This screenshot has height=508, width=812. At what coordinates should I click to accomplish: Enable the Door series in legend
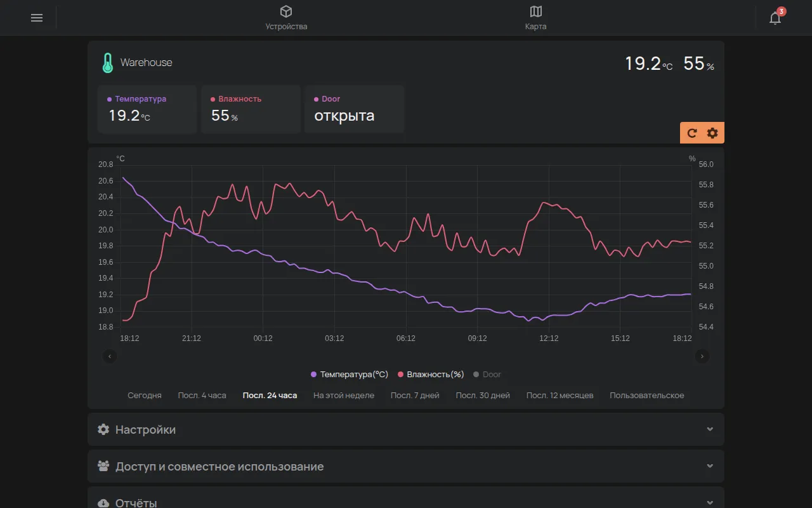pyautogui.click(x=487, y=375)
